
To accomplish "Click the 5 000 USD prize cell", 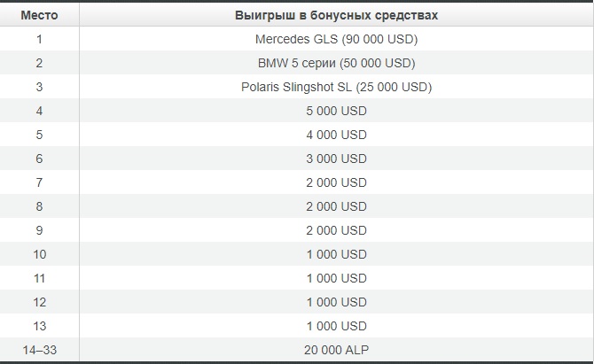I will (336, 111).
